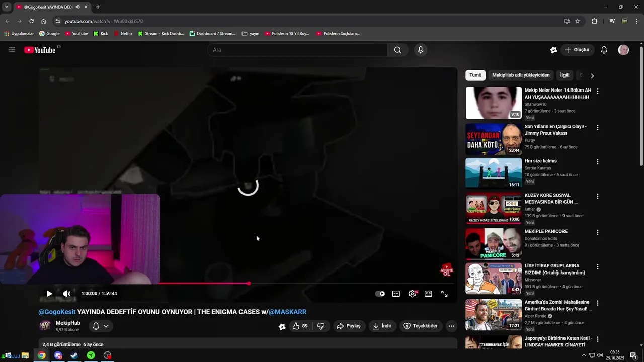Focus the Ara search input field

[297, 50]
